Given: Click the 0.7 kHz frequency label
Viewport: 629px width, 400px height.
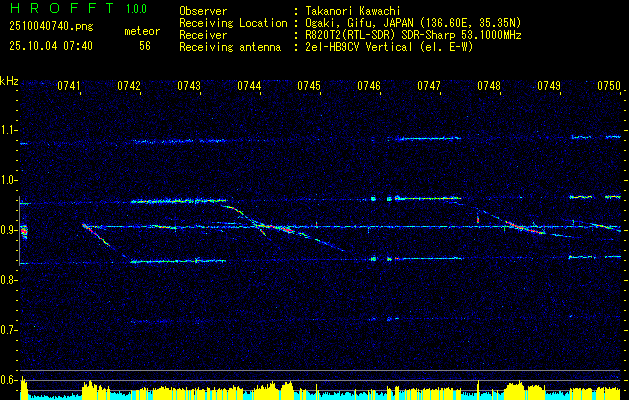Looking at the screenshot, I should (x=8, y=330).
